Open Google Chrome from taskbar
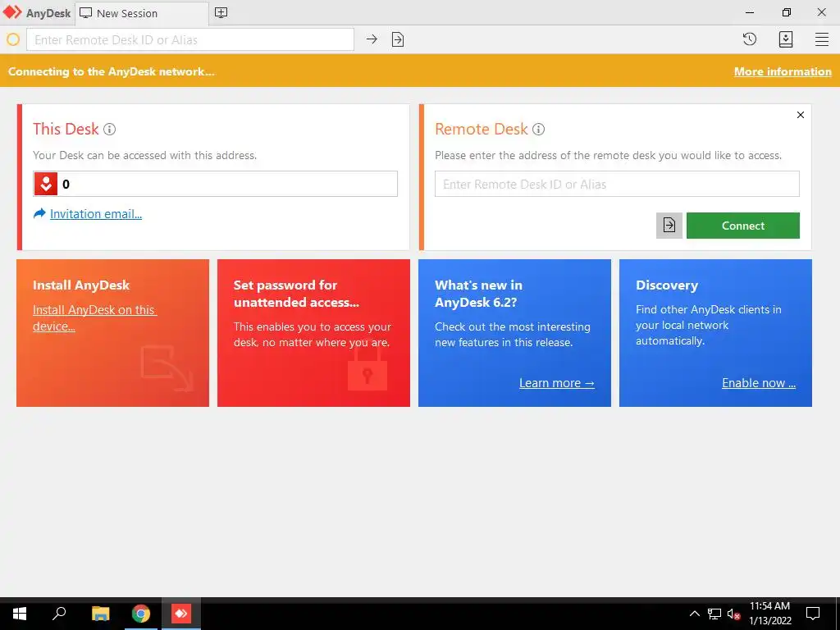Viewport: 840px width, 630px height. pos(141,614)
